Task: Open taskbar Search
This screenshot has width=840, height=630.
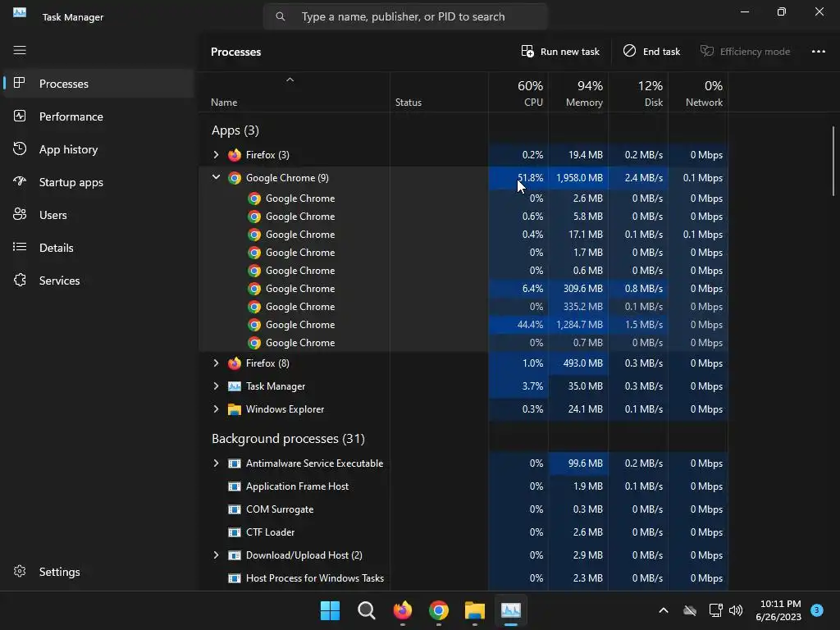Action: [367, 610]
